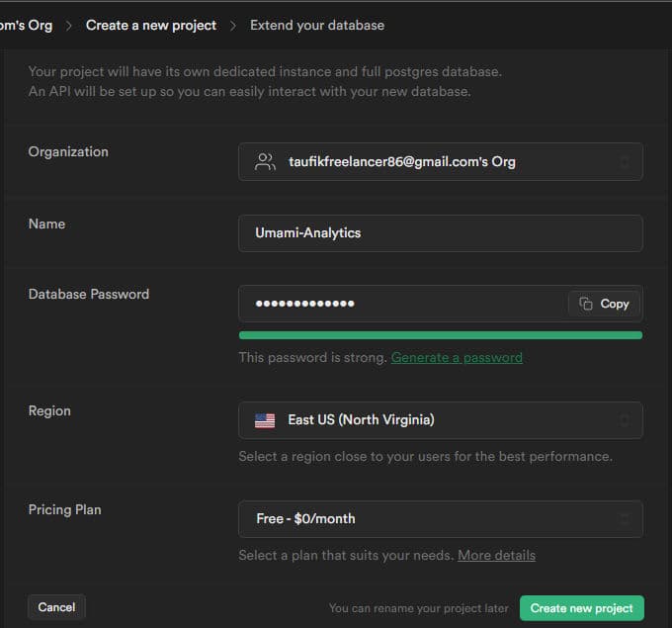The width and height of the screenshot is (672, 628).
Task: Open the Organization dropdown
Action: [x=440, y=162]
